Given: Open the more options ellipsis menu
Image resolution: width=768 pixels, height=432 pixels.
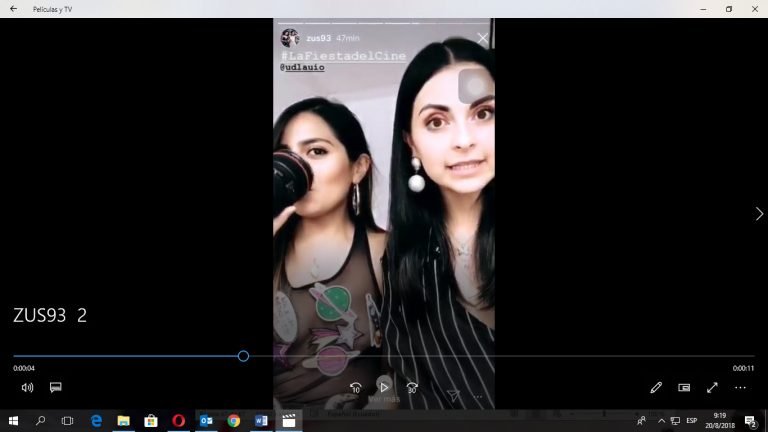Looking at the screenshot, I should point(740,387).
